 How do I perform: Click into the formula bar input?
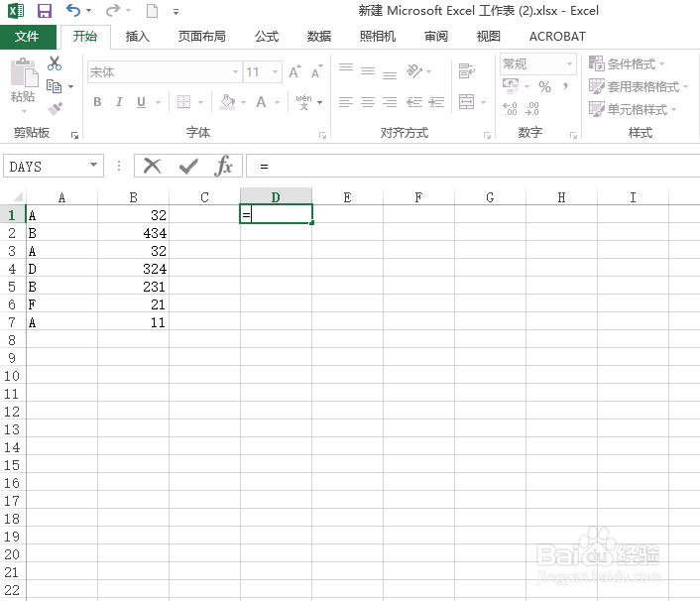[x=473, y=166]
